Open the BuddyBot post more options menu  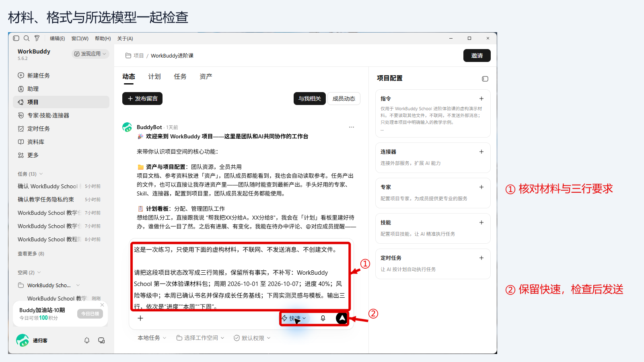(x=352, y=127)
